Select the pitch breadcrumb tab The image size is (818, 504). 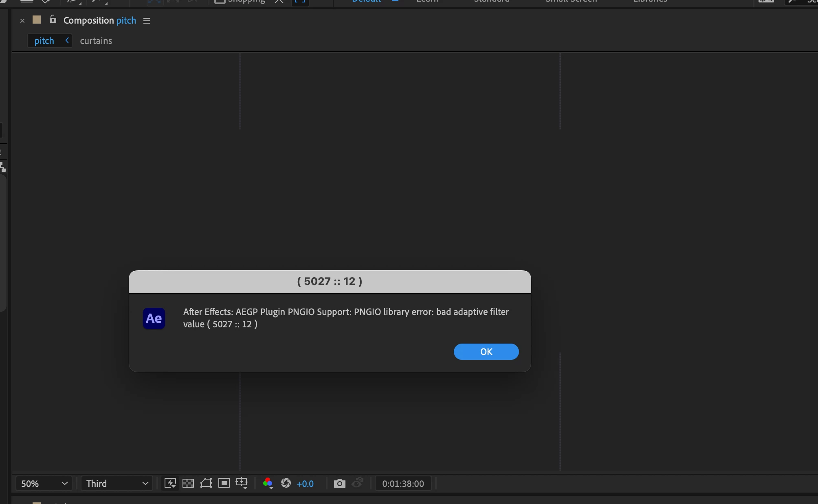44,41
